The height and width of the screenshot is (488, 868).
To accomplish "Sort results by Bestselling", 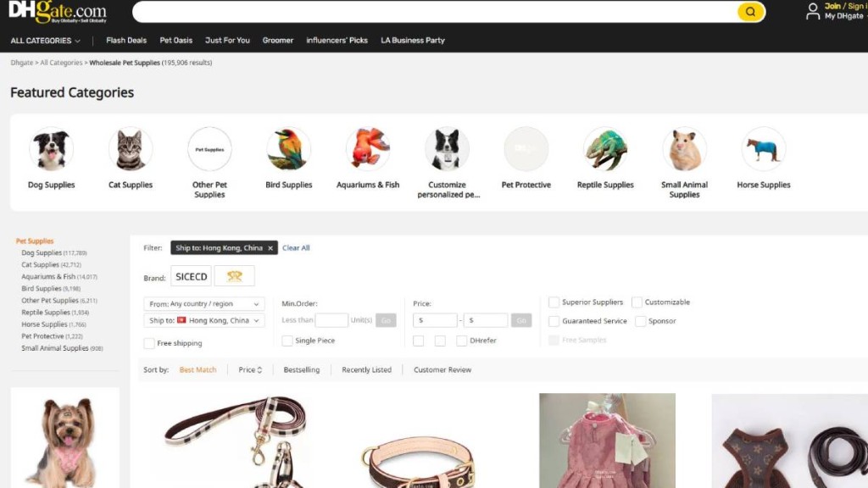I will point(301,370).
